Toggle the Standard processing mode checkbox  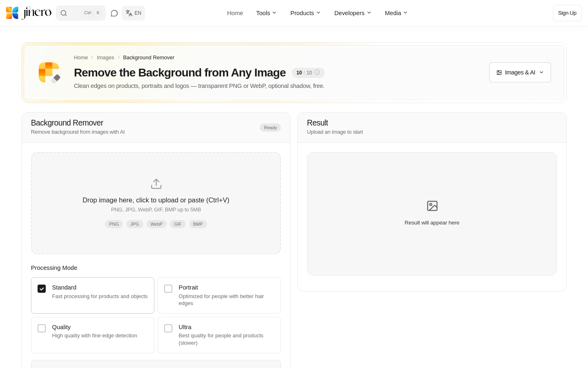click(x=42, y=289)
